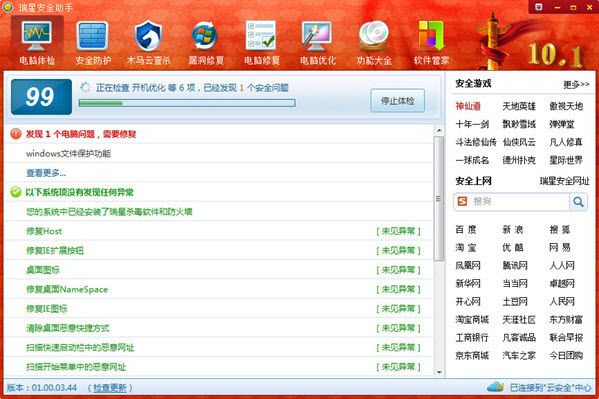This screenshot has width=599, height=399.
Task: Click the 停止体检 button
Action: tap(398, 101)
